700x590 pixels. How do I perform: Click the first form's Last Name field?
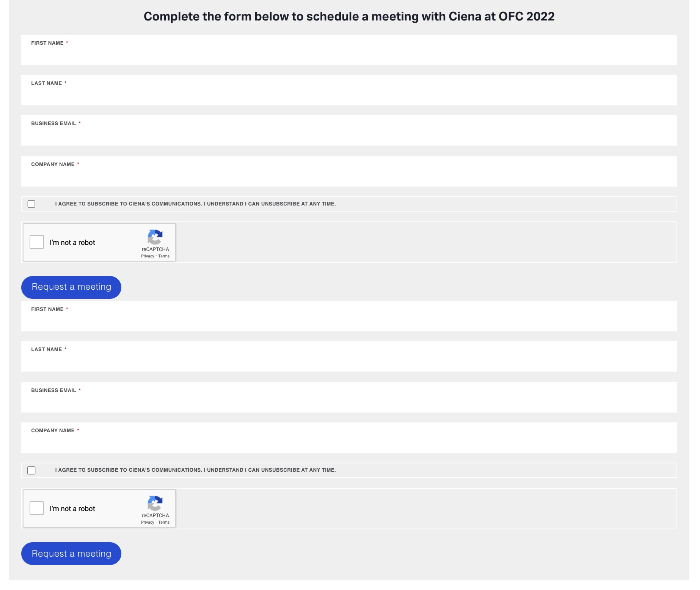pyautogui.click(x=349, y=90)
